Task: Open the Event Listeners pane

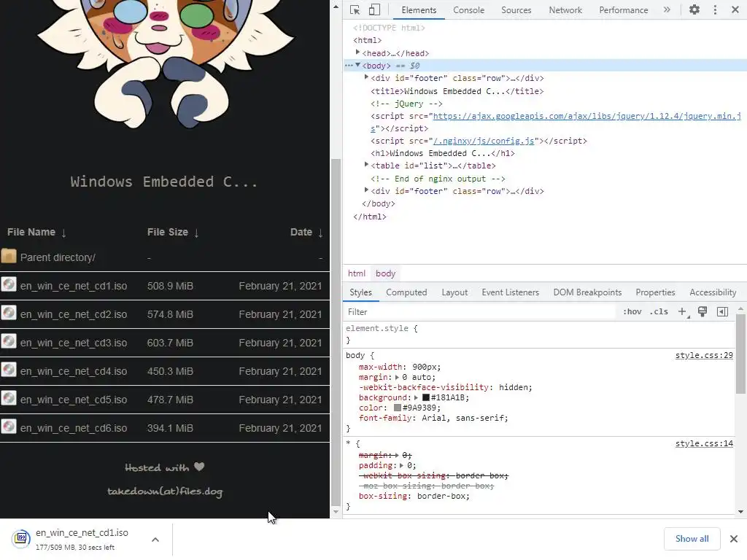Action: pos(510,292)
